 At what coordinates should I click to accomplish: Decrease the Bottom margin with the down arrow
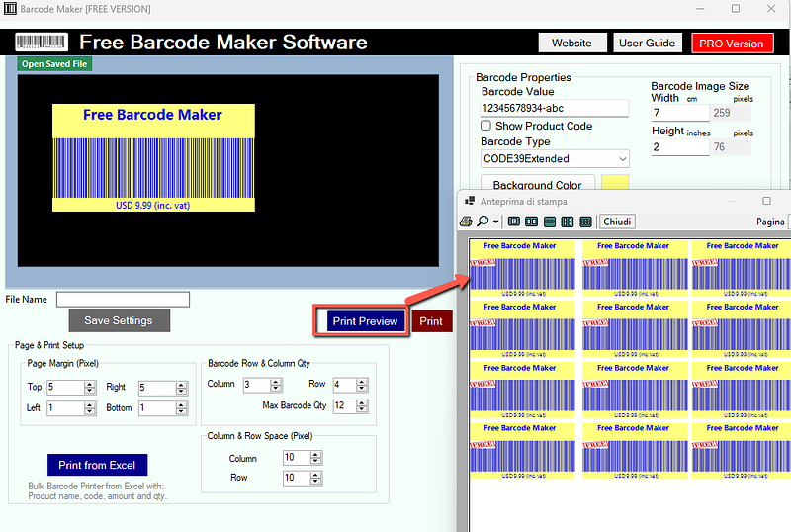pyautogui.click(x=182, y=412)
